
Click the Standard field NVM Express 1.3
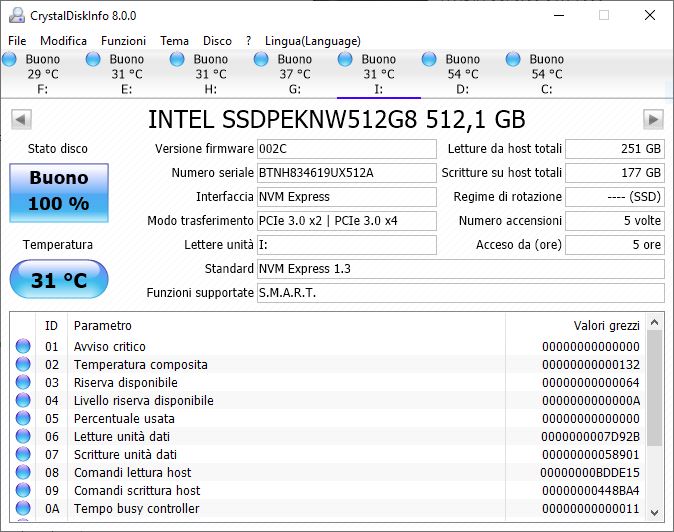(x=461, y=269)
